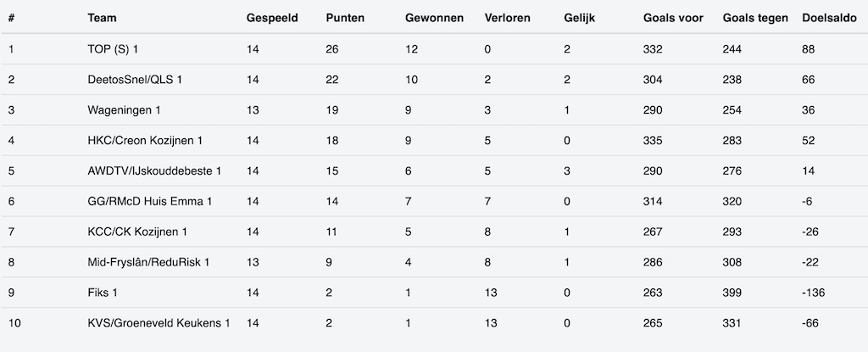Select the Wageningen 1 team row
The image size is (868, 352).
click(124, 110)
